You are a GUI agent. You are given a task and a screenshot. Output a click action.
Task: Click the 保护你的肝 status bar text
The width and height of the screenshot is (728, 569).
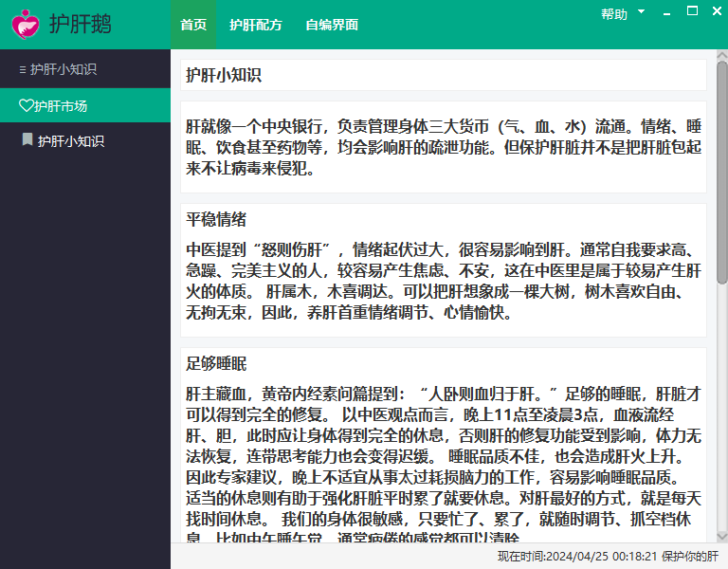[x=690, y=557]
